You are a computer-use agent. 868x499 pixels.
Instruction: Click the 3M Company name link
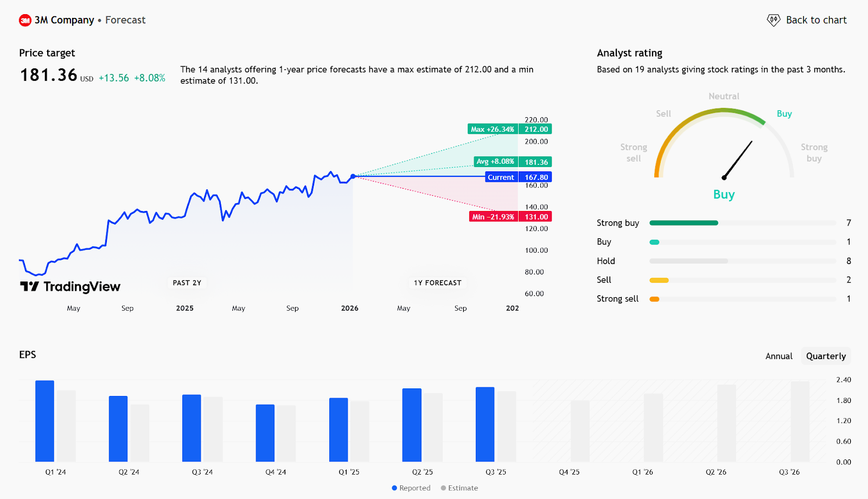pyautogui.click(x=64, y=20)
